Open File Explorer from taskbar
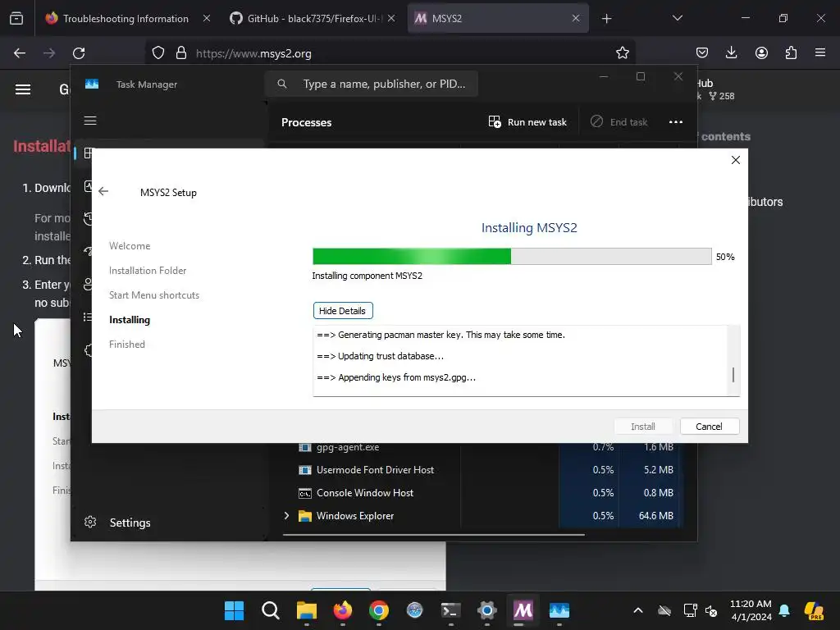The width and height of the screenshot is (840, 630). 307,610
